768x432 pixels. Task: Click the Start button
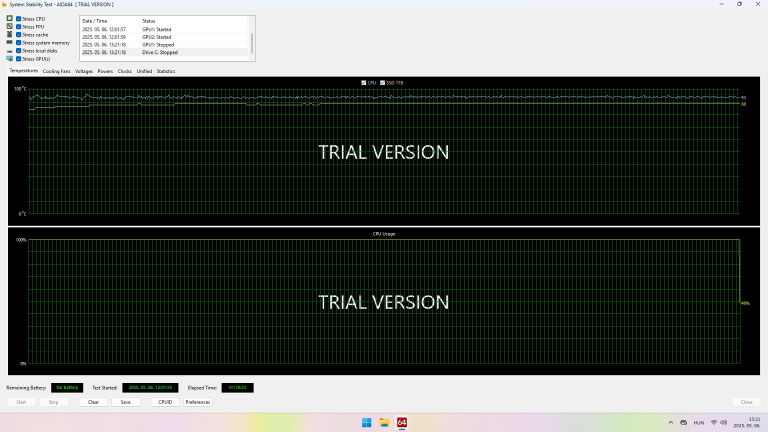[21, 402]
